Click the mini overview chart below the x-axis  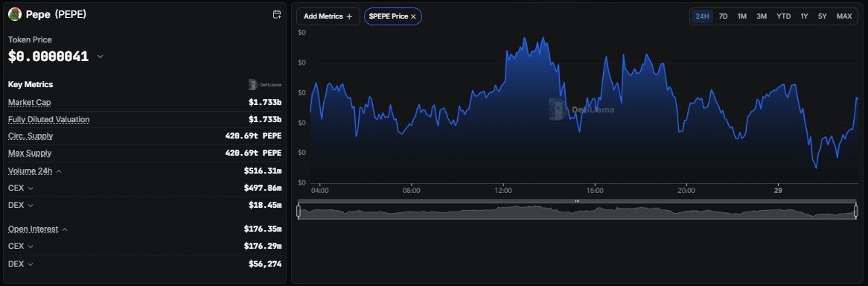(577, 212)
